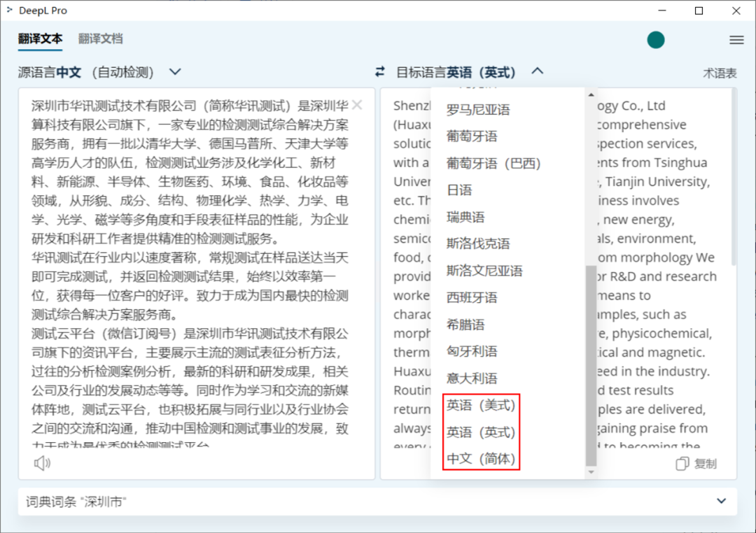Switch to the 翻译文档 tab
Screen dimensions: 756x533
100,38
